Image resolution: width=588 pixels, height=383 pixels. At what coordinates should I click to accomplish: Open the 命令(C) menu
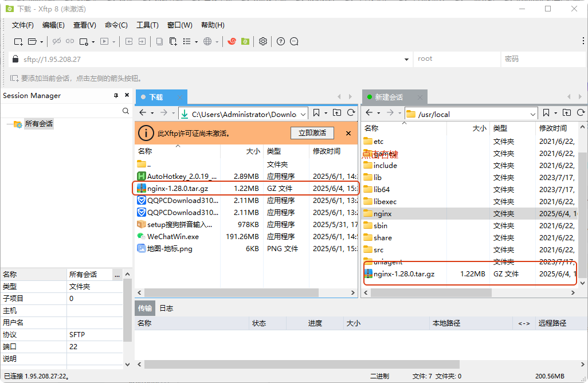(116, 25)
